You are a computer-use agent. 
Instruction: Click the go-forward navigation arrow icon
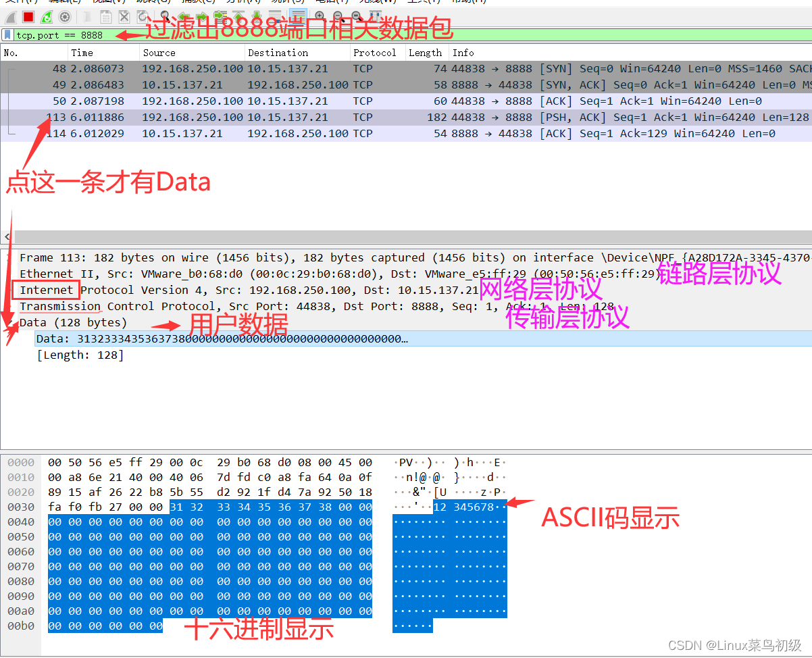[x=201, y=15]
